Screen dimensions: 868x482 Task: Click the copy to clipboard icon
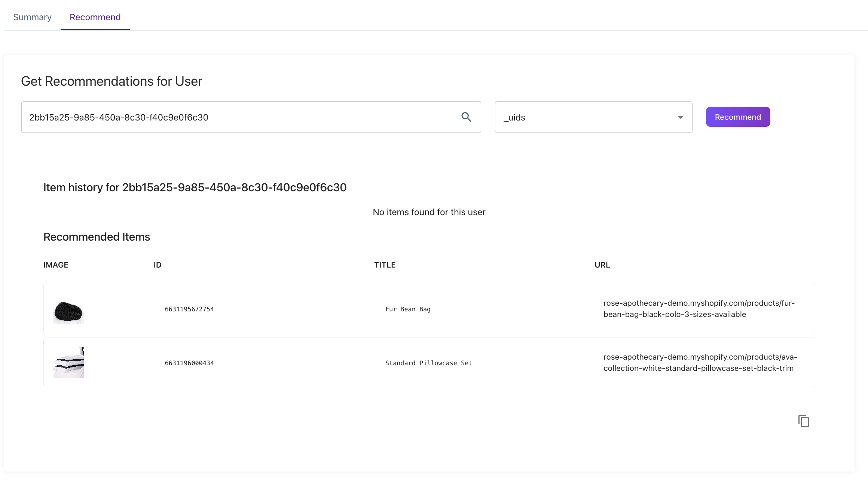coord(803,421)
